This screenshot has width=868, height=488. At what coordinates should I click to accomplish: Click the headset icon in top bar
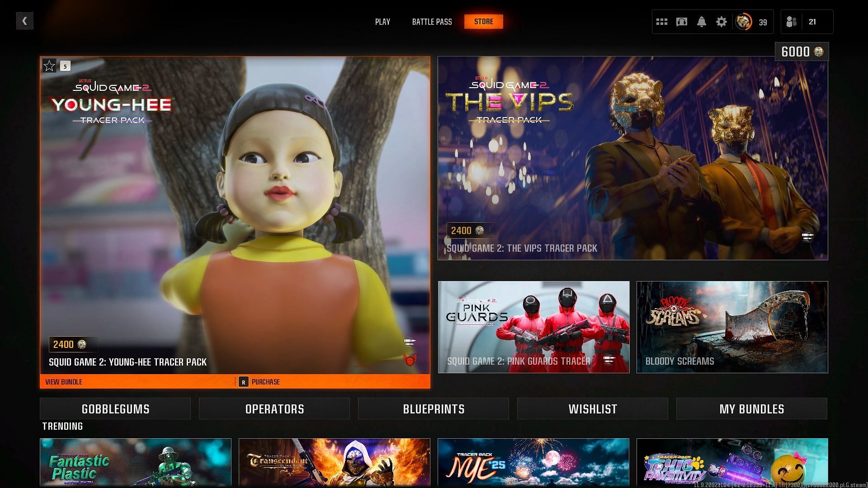[682, 22]
